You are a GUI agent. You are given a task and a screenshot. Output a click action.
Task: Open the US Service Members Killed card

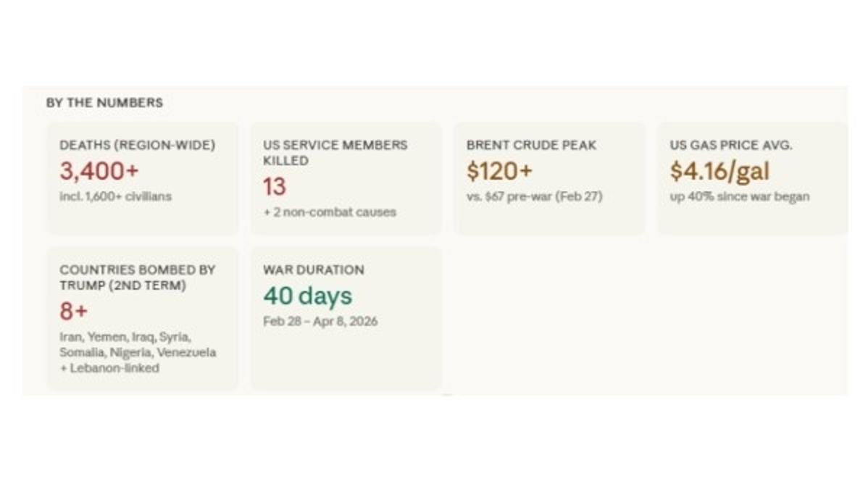click(346, 178)
